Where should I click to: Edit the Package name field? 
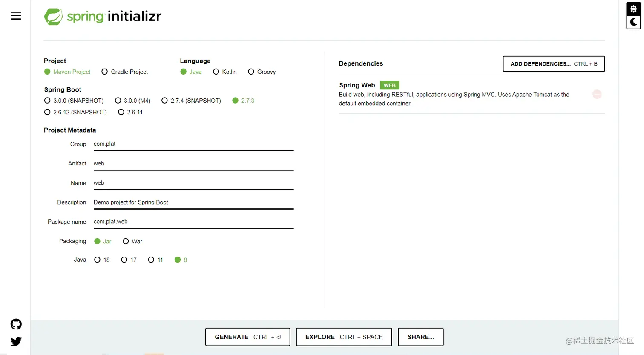(194, 222)
